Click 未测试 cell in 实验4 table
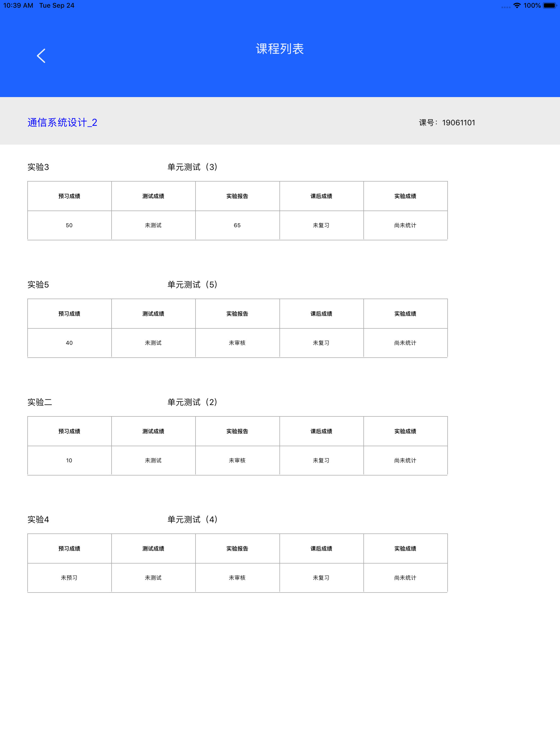 (x=153, y=578)
